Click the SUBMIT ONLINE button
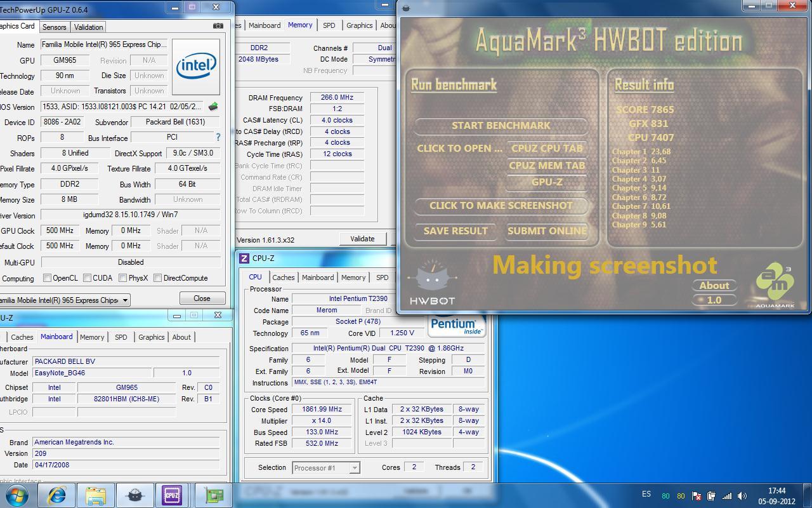Screen dimensions: 812x508 click(x=547, y=231)
